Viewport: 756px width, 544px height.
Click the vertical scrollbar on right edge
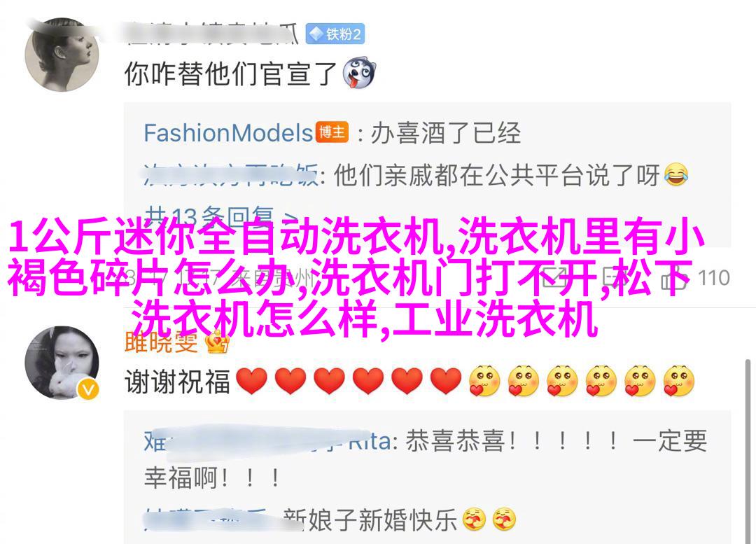click(748, 451)
